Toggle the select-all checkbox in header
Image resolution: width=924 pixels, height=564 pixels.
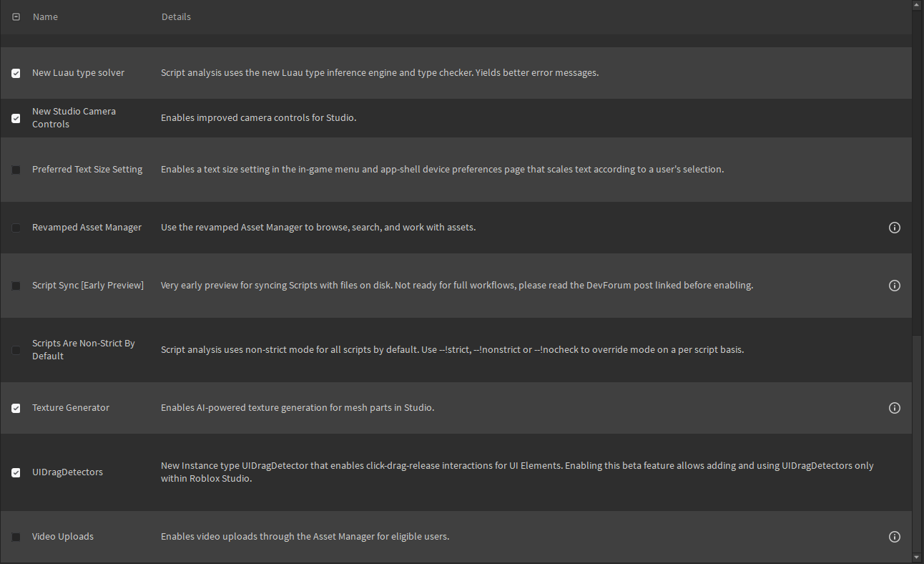16,16
